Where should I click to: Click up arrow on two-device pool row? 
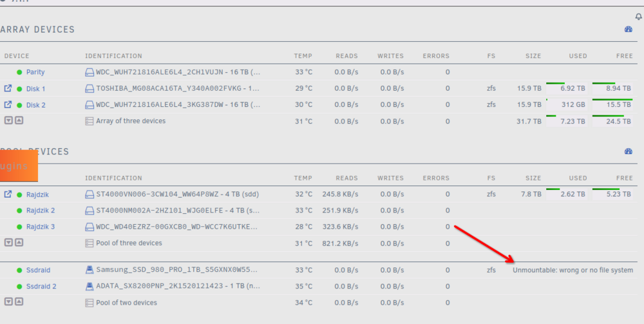[19, 302]
